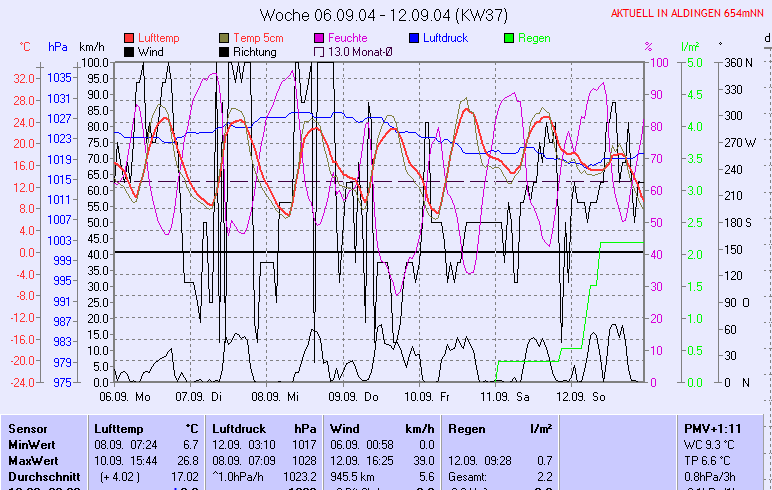Screen dimensions: 772x490
Task: Click the red Lufttemp legend square
Action: (129, 38)
